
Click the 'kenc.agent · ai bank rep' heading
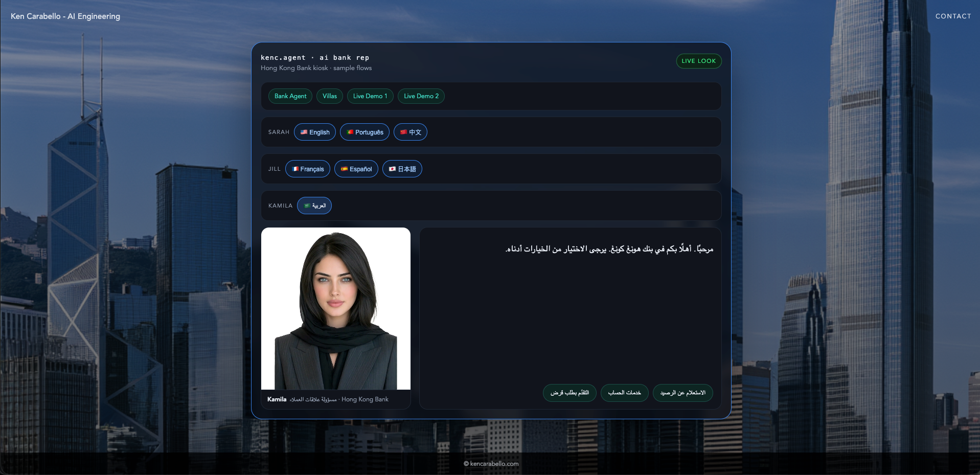pyautogui.click(x=315, y=58)
